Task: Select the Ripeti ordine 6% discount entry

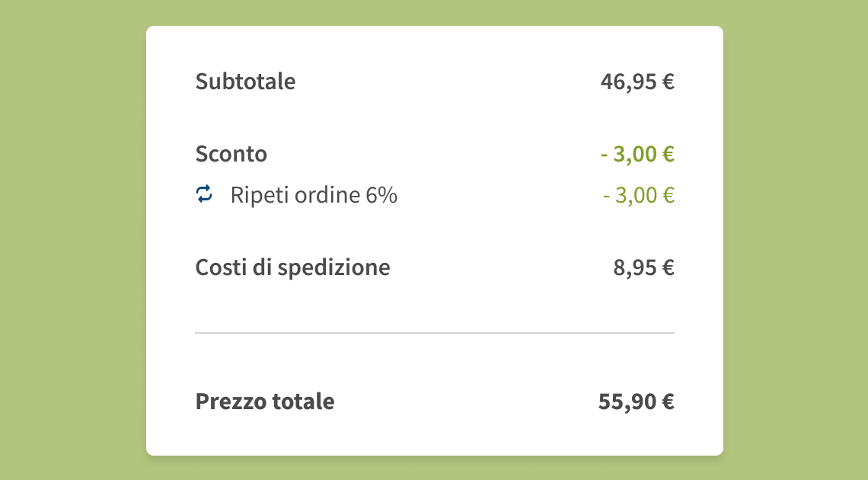Action: tap(312, 194)
